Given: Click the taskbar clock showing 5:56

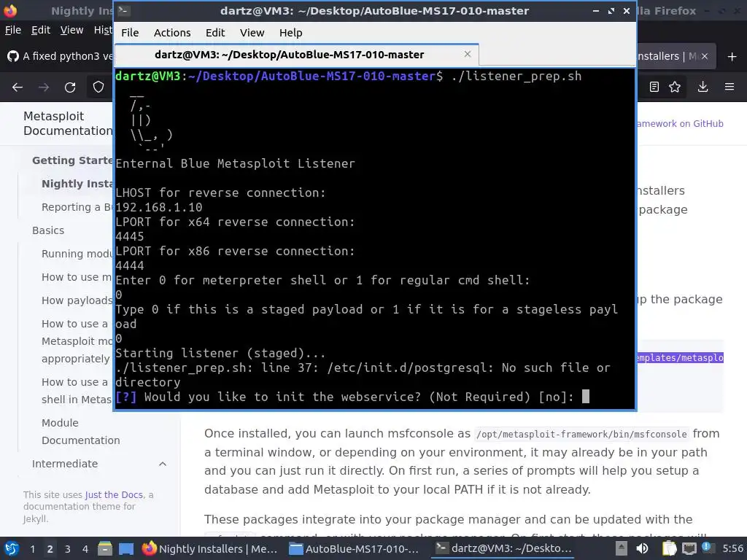Looking at the screenshot, I should [732, 548].
